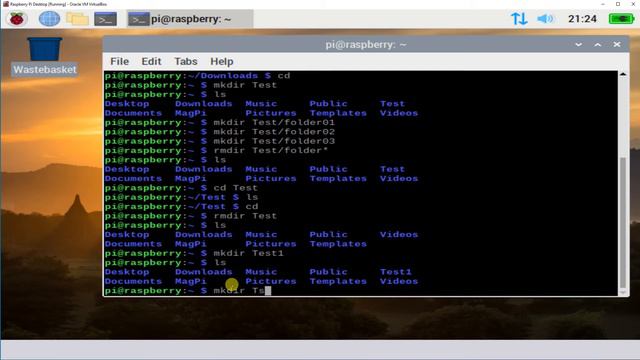The width and height of the screenshot is (640, 360).
Task: Click 'Test1' in the last ls output
Action: [x=396, y=272]
